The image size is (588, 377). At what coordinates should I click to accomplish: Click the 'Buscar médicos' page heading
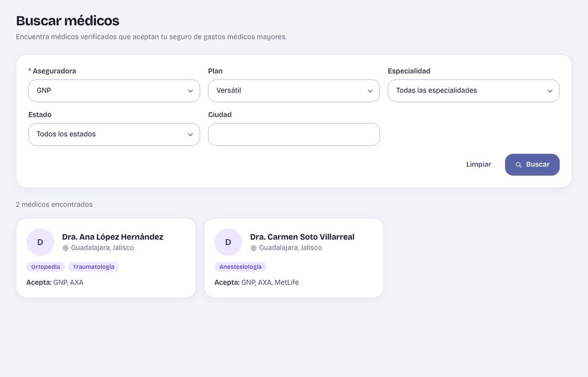(67, 21)
